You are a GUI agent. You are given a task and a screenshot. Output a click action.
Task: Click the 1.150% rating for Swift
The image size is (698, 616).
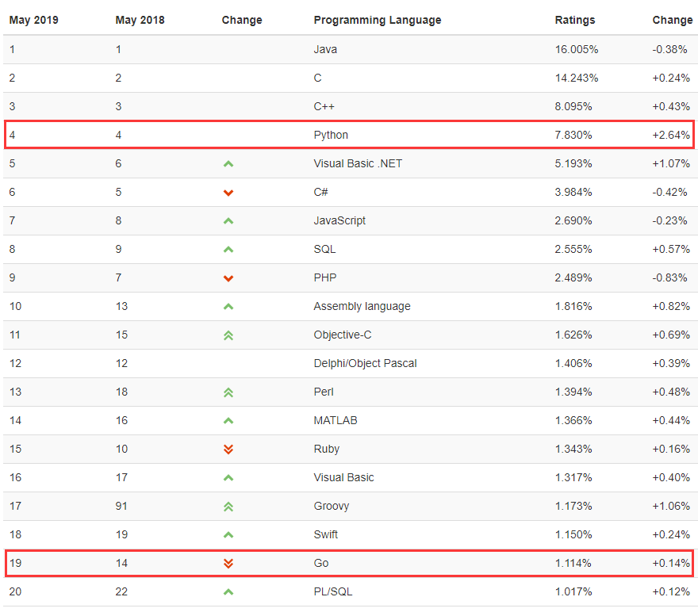pos(573,534)
